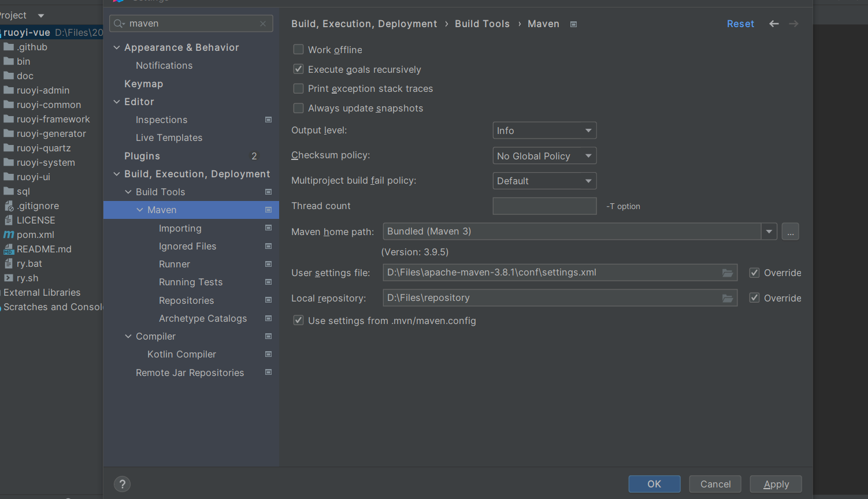Click the pom.xml Maven file icon
Screen dimensions: 868x499
click(9, 234)
